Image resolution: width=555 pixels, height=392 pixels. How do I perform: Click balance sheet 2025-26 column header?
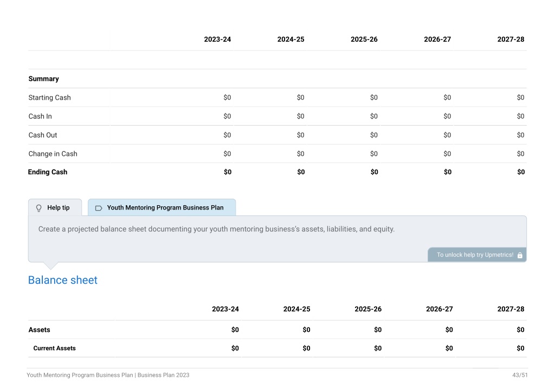pyautogui.click(x=368, y=309)
